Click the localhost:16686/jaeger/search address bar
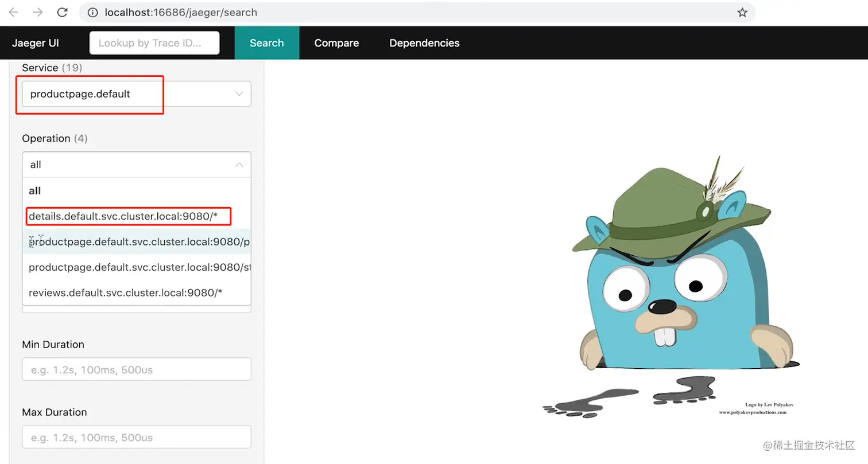868x464 pixels. click(417, 12)
